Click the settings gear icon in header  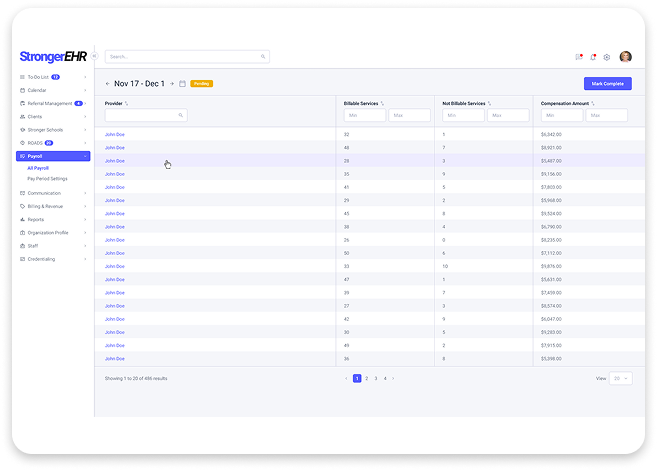pyautogui.click(x=607, y=57)
